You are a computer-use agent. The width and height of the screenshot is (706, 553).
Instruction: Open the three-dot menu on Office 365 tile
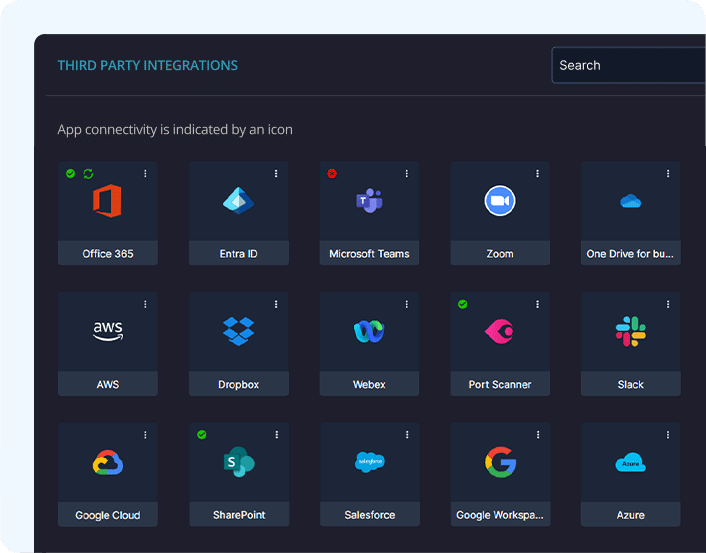(x=145, y=174)
